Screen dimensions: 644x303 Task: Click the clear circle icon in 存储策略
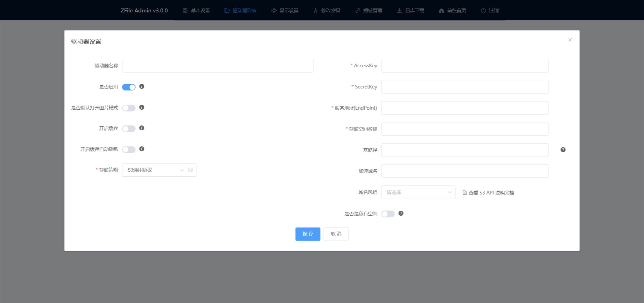190,170
